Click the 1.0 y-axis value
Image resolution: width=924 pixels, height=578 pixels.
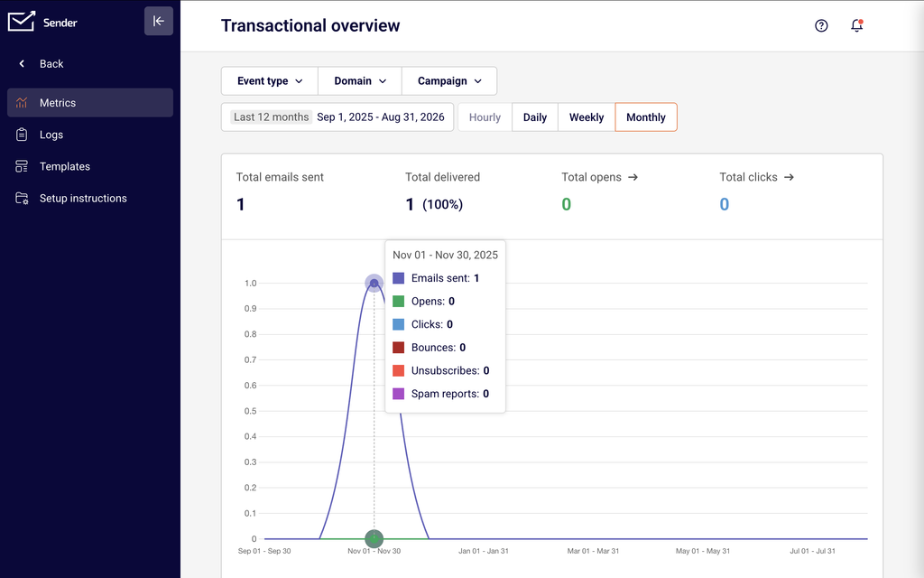pos(251,283)
